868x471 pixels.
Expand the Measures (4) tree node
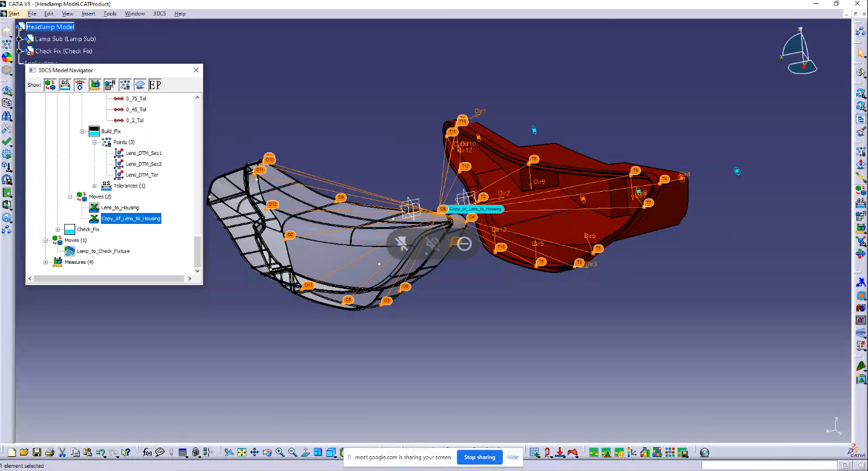[x=46, y=262]
